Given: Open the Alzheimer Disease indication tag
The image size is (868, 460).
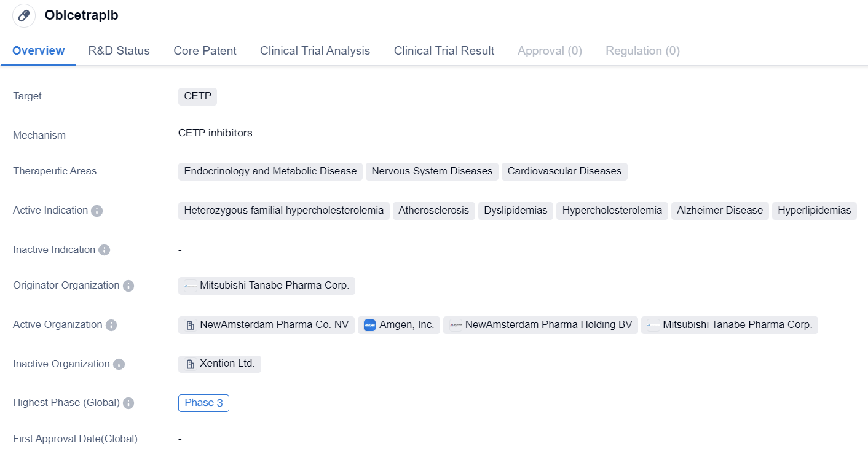Looking at the screenshot, I should point(719,211).
